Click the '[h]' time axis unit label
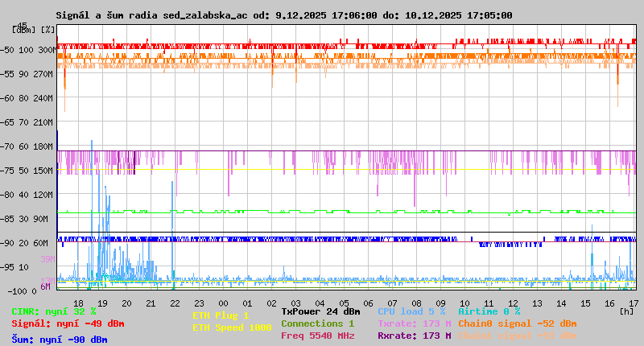This screenshot has width=644, height=346. coord(627,311)
